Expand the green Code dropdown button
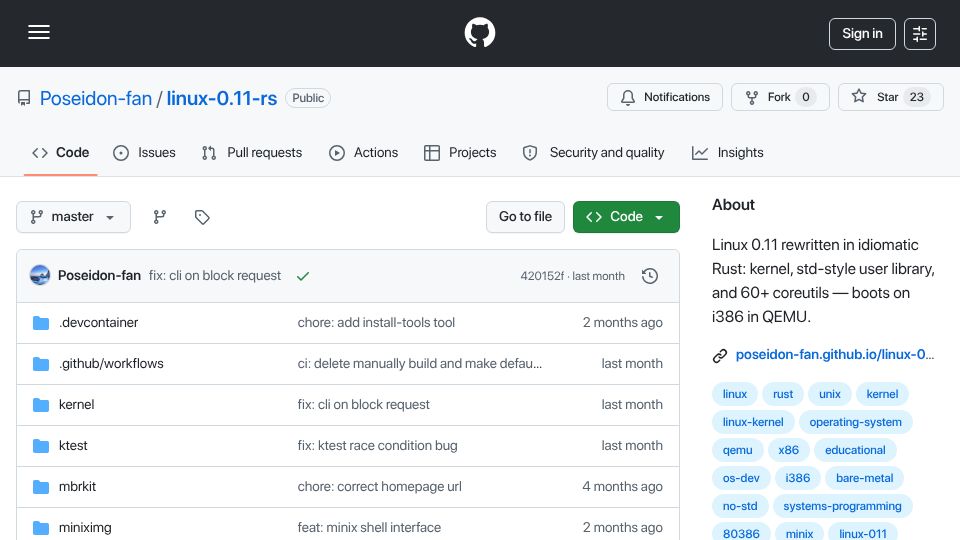Viewport: 960px width, 540px height. coord(626,217)
